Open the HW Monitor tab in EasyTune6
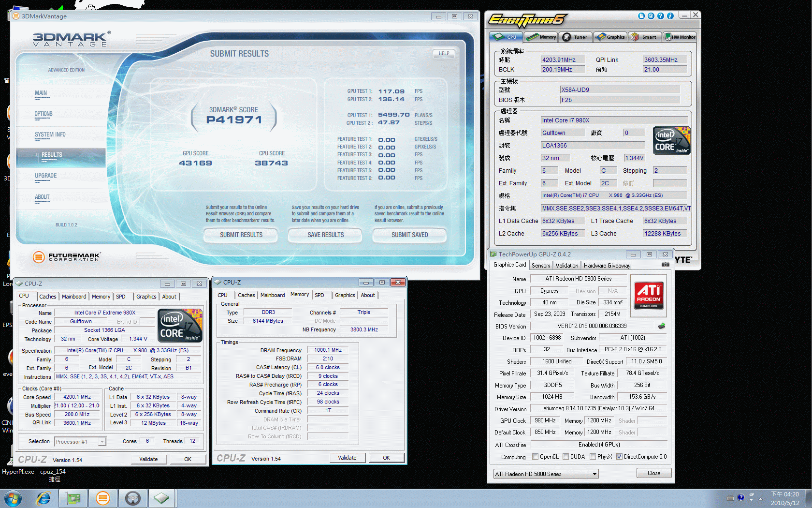The height and width of the screenshot is (508, 812). [680, 37]
